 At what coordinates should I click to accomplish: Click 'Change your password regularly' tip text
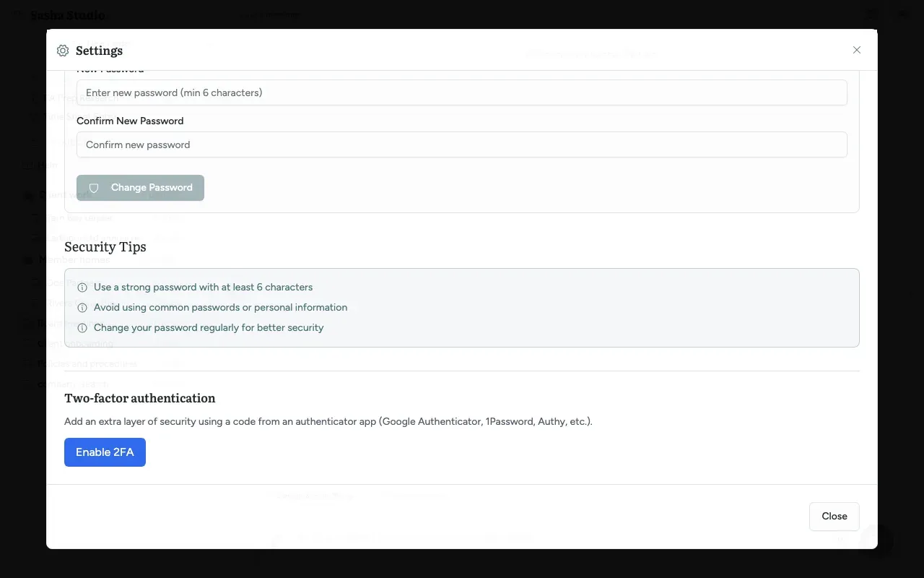[209, 327]
